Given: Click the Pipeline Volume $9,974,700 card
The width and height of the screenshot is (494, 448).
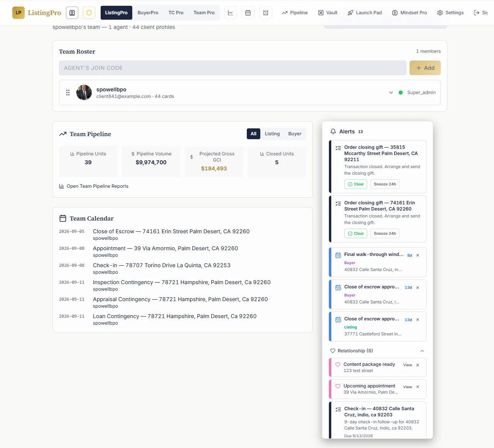Looking at the screenshot, I should pos(151,162).
